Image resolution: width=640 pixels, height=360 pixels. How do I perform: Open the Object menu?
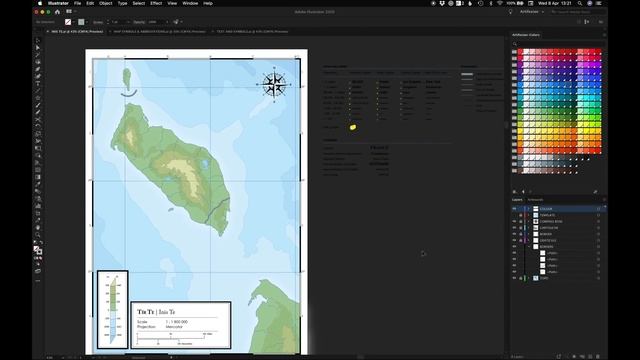105,3
